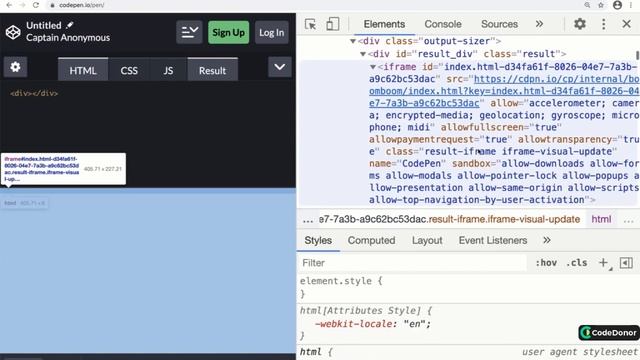Click the Elements panel scrollbar thumb
640x360 pixels.
coord(637,55)
